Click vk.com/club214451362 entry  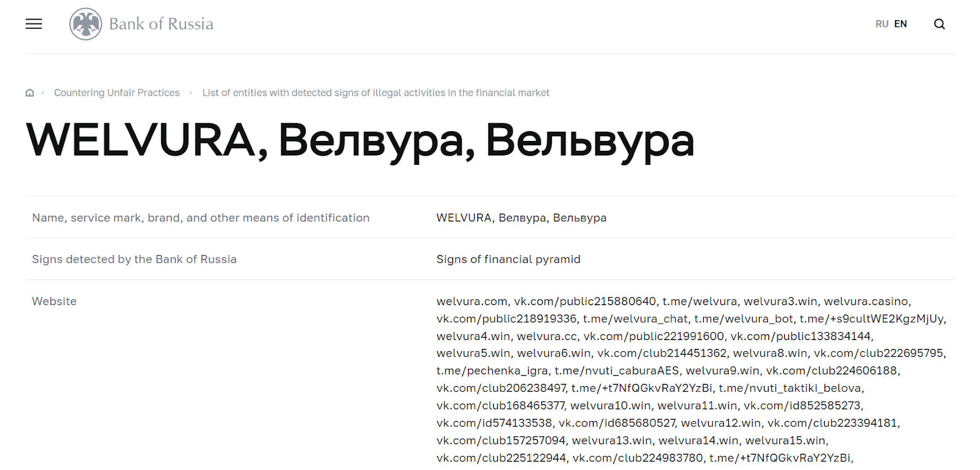pos(662,353)
